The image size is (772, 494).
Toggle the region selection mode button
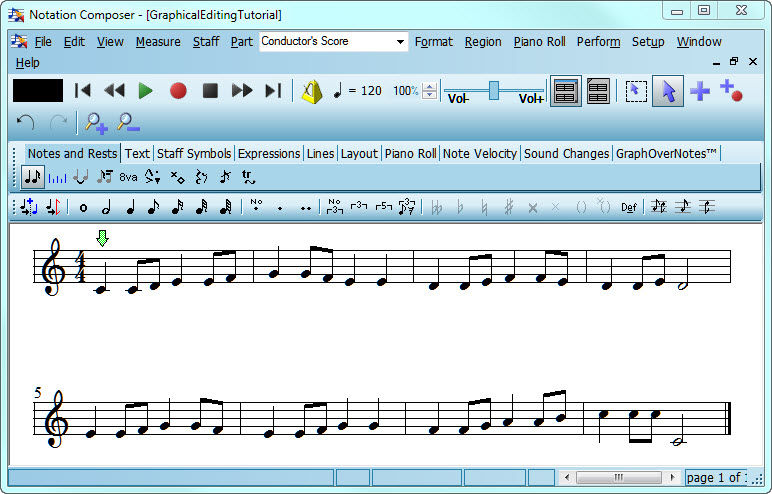(635, 91)
